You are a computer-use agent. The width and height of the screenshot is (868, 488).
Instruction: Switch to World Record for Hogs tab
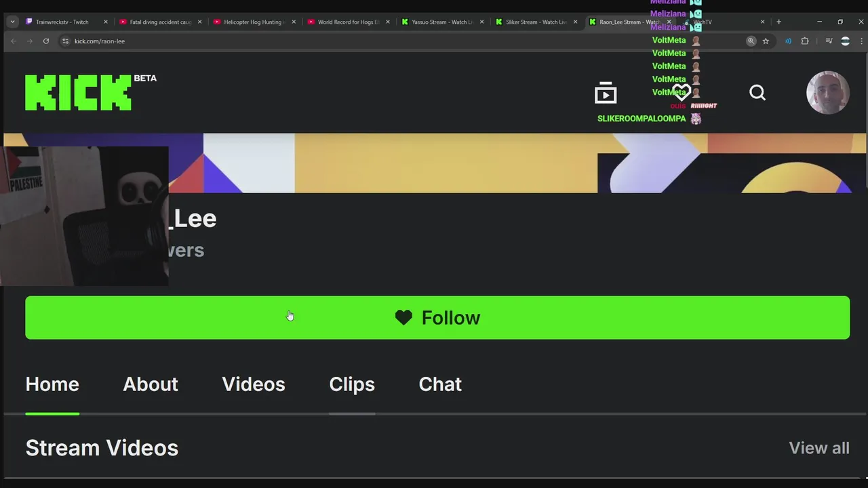[348, 22]
